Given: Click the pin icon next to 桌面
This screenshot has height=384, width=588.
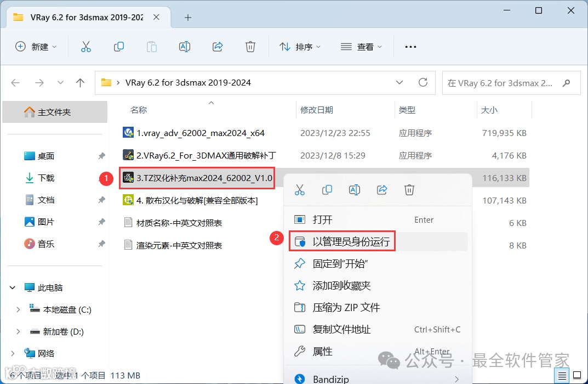Looking at the screenshot, I should [101, 156].
